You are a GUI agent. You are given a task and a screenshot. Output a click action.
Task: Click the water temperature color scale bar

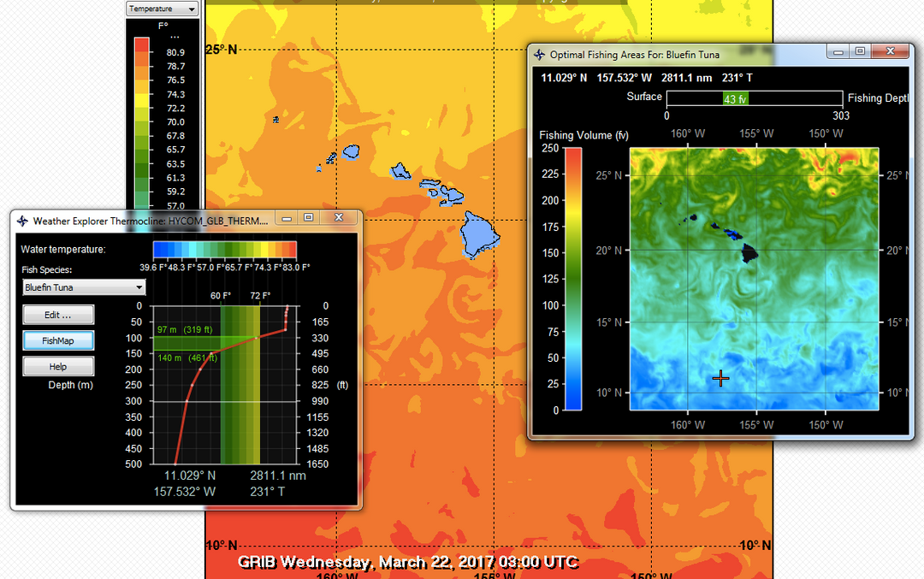(224, 249)
